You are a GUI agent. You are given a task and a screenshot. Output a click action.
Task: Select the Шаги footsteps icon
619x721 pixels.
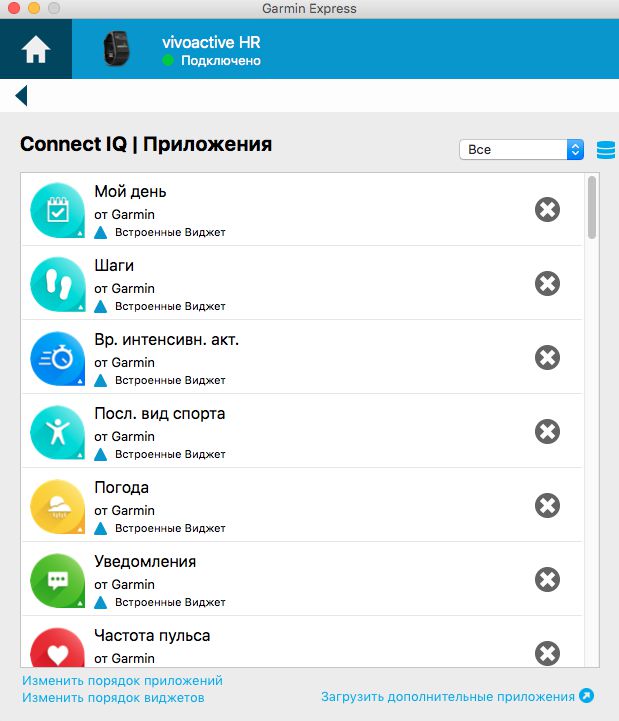click(57, 285)
